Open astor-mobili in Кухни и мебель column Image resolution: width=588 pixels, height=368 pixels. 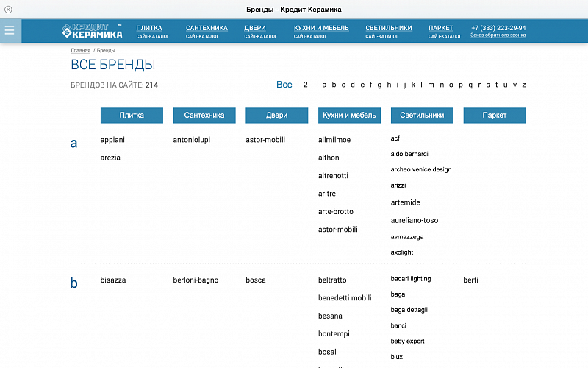(338, 230)
